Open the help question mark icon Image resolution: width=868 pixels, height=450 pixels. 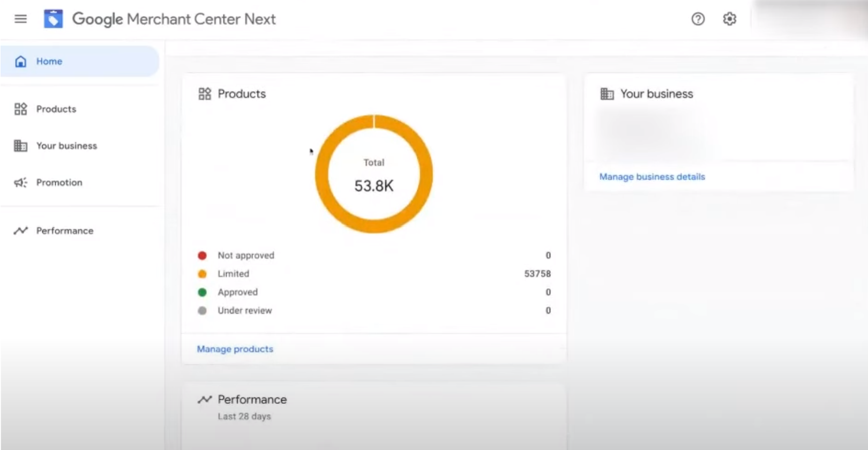click(698, 19)
